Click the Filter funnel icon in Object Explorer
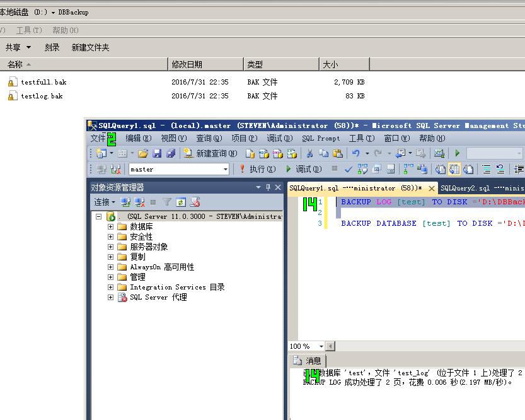This screenshot has height=420, width=525. (x=167, y=202)
